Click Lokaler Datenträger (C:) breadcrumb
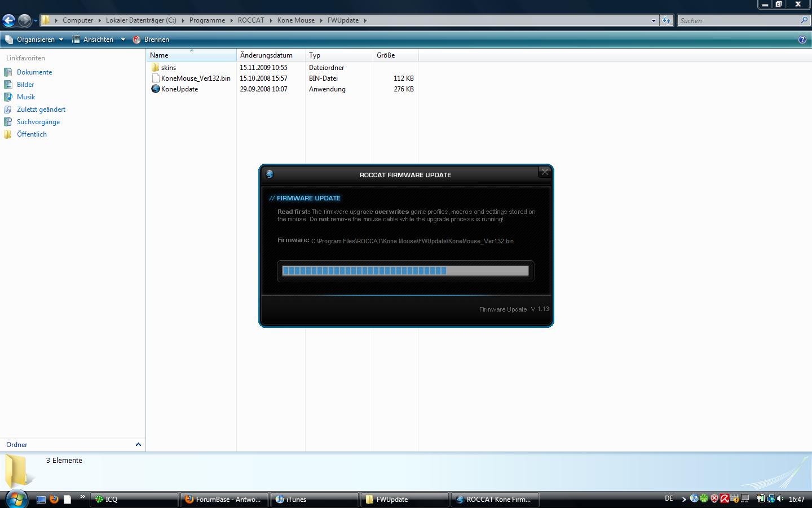812x508 pixels. click(141, 20)
